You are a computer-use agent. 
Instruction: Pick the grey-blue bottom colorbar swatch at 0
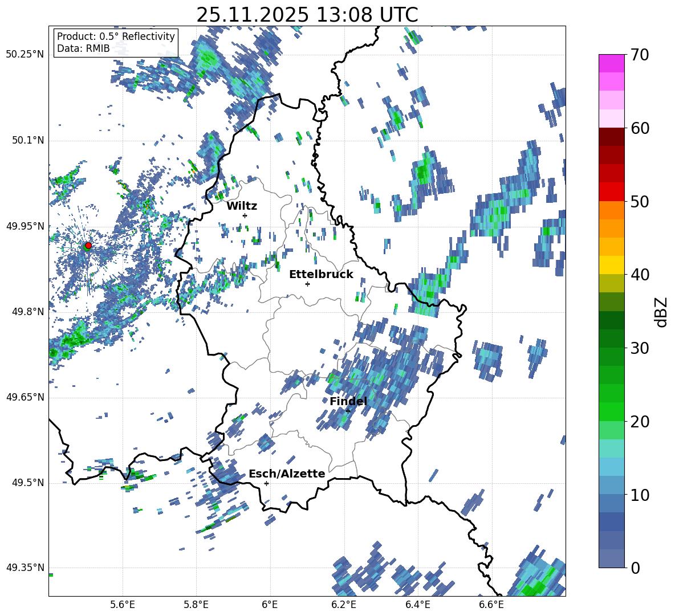click(611, 558)
